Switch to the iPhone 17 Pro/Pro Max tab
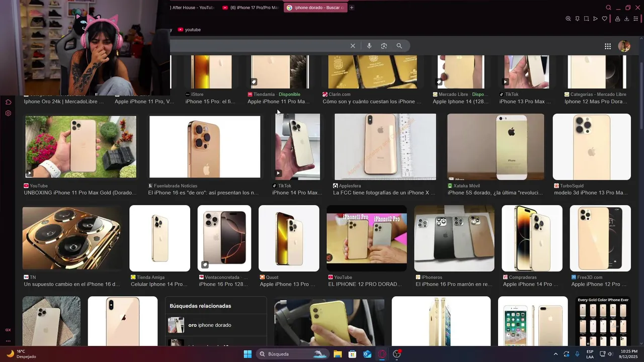Image resolution: width=644 pixels, height=362 pixels. pyautogui.click(x=250, y=8)
